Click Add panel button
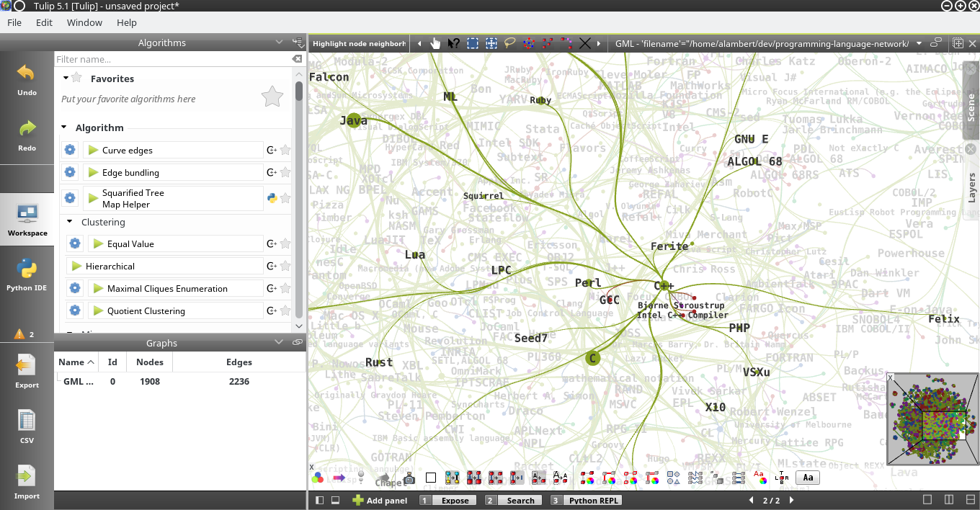 tap(379, 500)
